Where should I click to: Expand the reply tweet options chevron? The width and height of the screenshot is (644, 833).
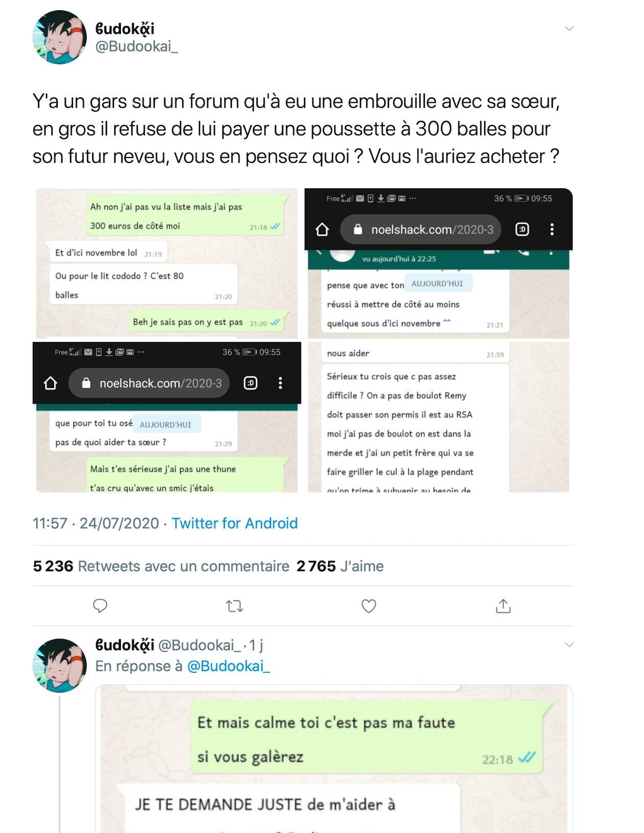coord(569,645)
